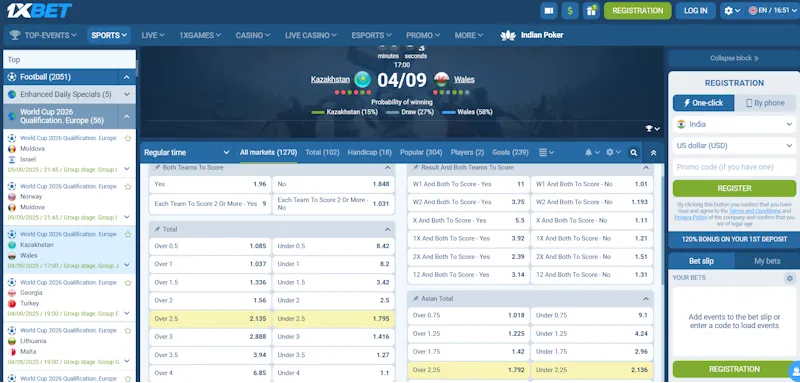Expand Enhanced Daily Specials (5)
This screenshot has width=800, height=383.
[x=127, y=94]
